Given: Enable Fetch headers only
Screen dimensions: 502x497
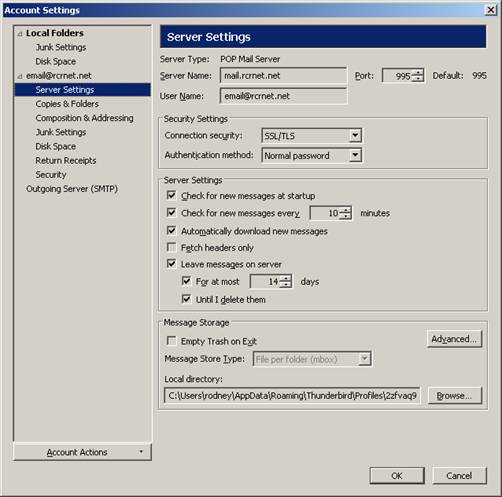Looking at the screenshot, I should (171, 247).
